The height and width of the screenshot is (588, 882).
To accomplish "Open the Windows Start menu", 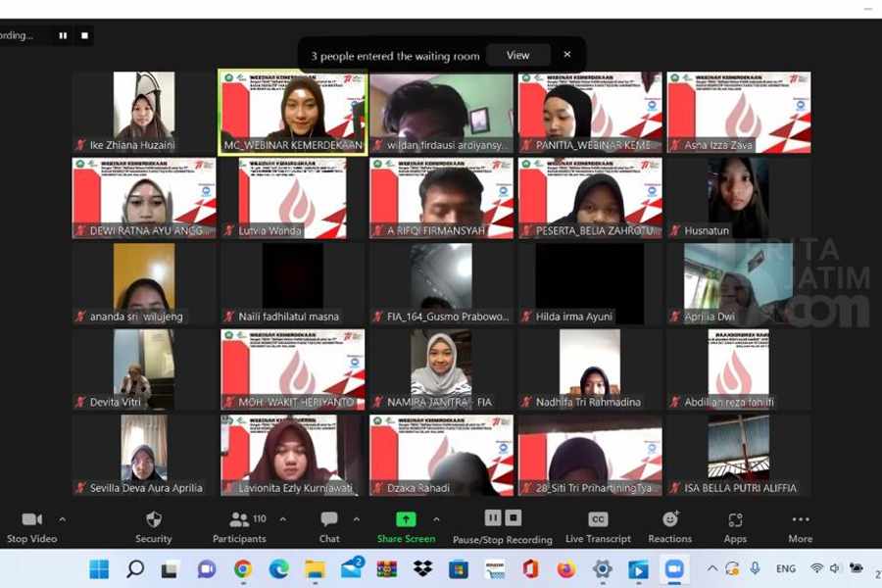I will coord(99,569).
